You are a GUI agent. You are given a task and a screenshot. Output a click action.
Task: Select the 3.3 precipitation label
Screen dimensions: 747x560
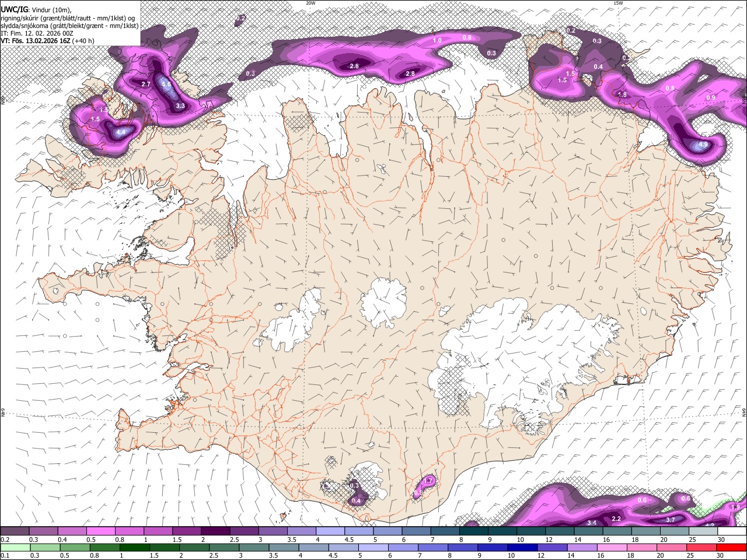(180, 106)
